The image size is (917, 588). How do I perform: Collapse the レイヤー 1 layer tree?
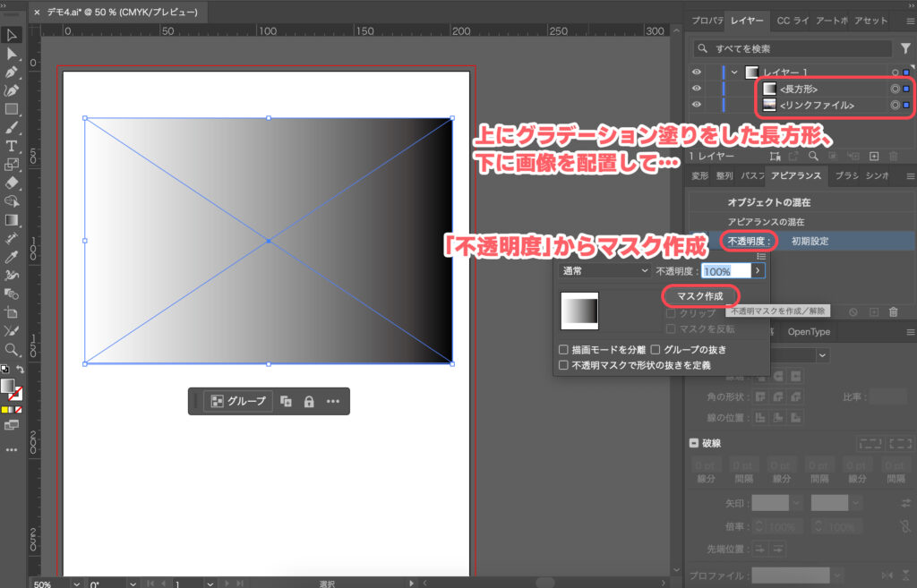pos(734,72)
